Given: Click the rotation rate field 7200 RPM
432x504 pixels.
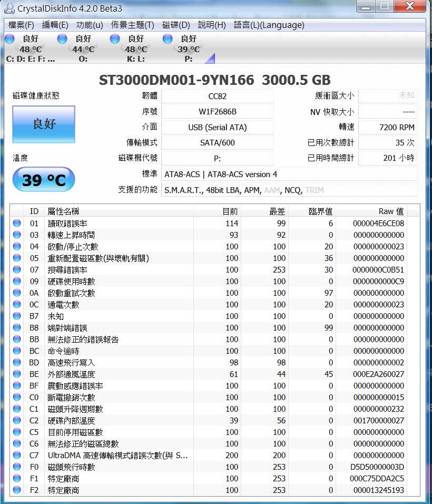Looking at the screenshot, I should (x=388, y=127).
